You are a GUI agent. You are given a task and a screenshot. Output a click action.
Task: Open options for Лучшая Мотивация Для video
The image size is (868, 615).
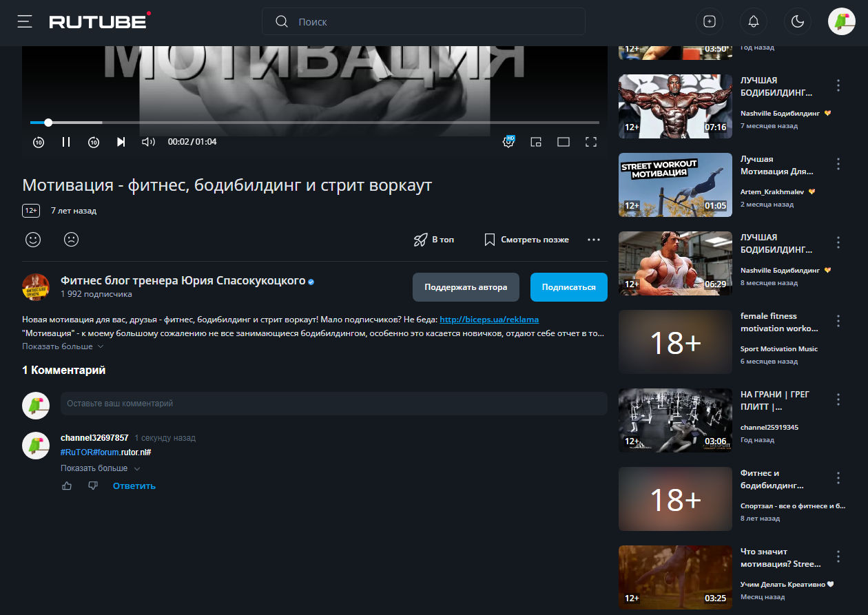click(x=838, y=164)
